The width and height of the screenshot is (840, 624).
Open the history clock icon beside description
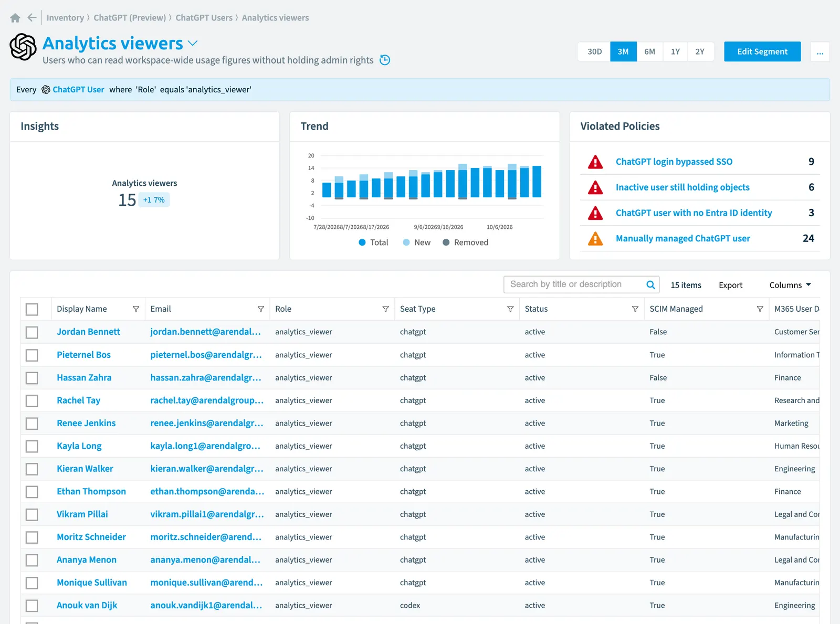(385, 60)
